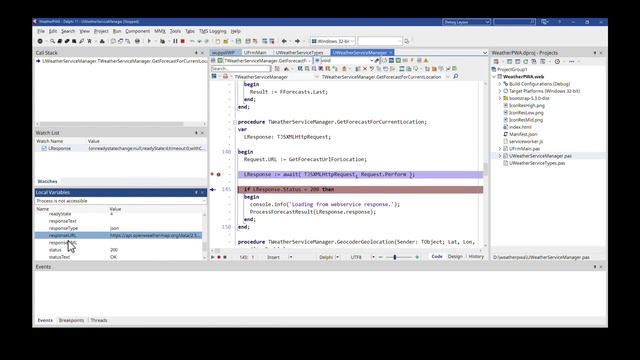Open the Design view tab
This screenshot has height=360, width=640.
(x=455, y=256)
